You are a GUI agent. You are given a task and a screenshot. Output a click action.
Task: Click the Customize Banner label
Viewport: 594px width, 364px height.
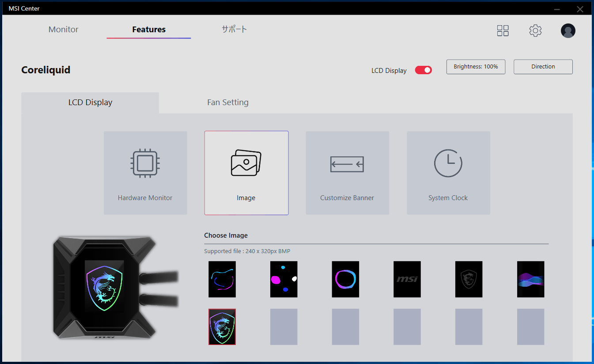point(347,198)
